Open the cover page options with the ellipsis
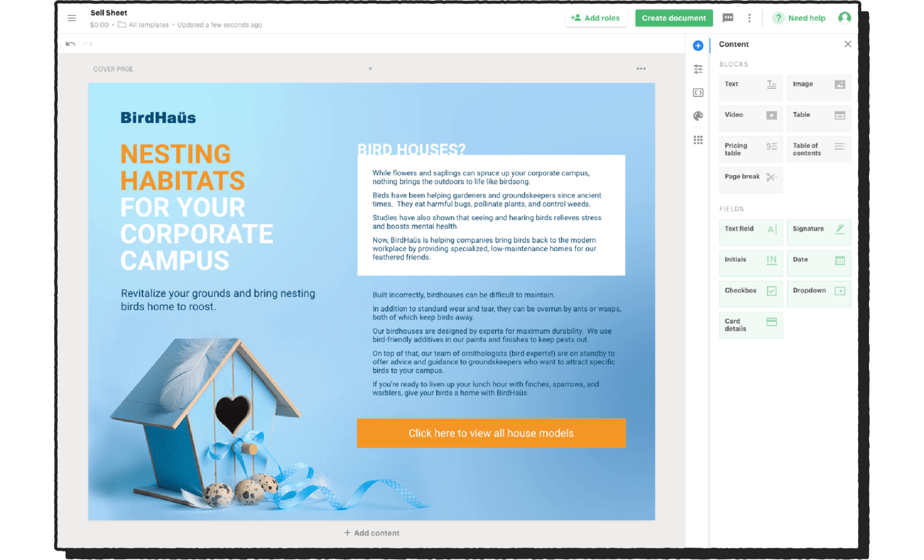The image size is (924, 560). point(642,69)
